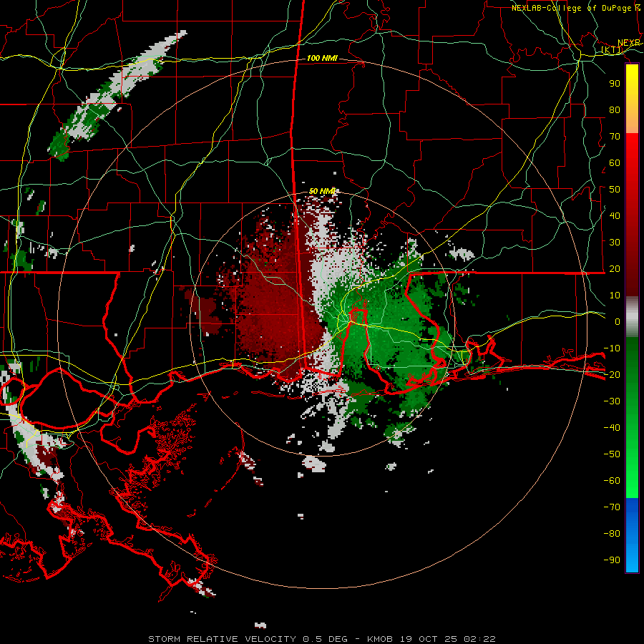644x644 pixels.
Task: Click the 80 value on the velocity scale
Action: [x=615, y=110]
